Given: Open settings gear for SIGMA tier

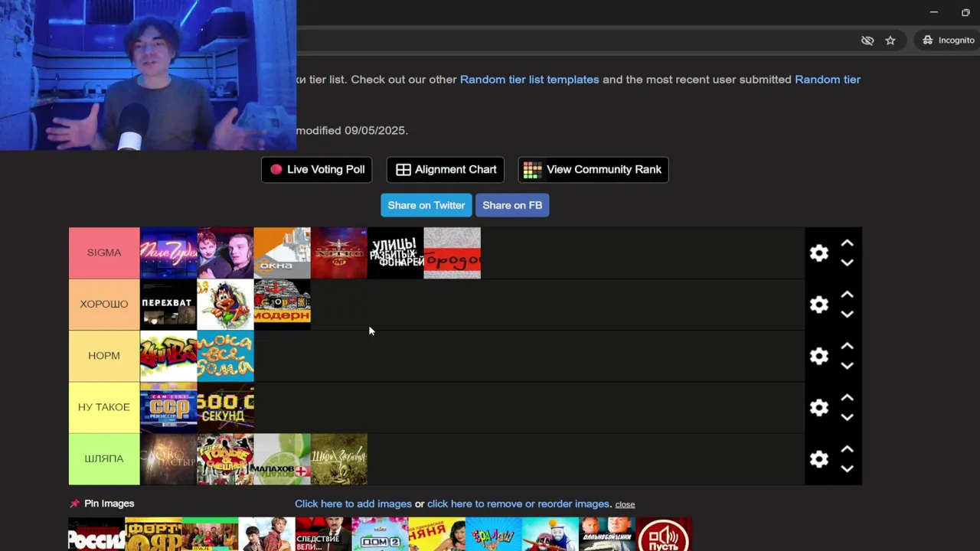Looking at the screenshot, I should pyautogui.click(x=819, y=253).
